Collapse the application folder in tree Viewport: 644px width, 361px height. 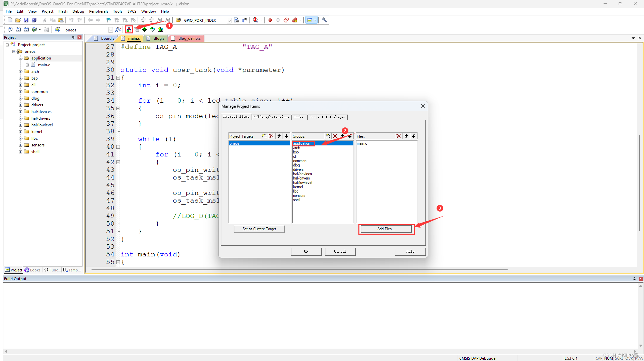click(20, 58)
